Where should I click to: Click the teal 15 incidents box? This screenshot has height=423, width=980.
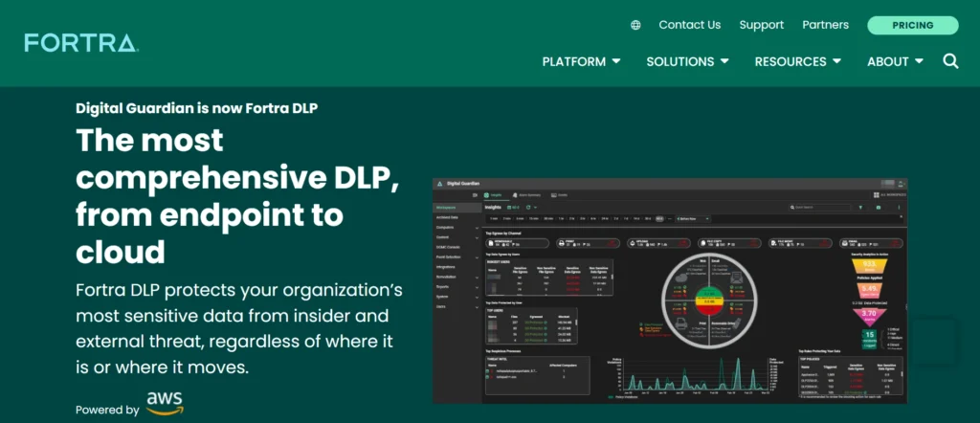click(869, 338)
